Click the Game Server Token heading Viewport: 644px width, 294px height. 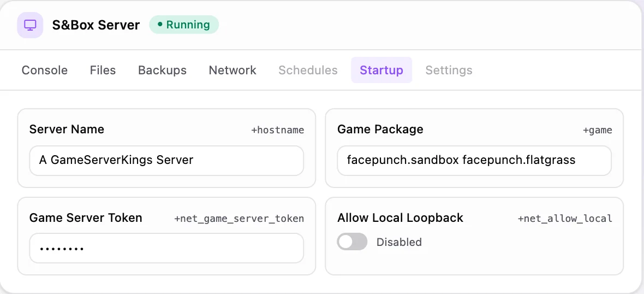point(86,218)
